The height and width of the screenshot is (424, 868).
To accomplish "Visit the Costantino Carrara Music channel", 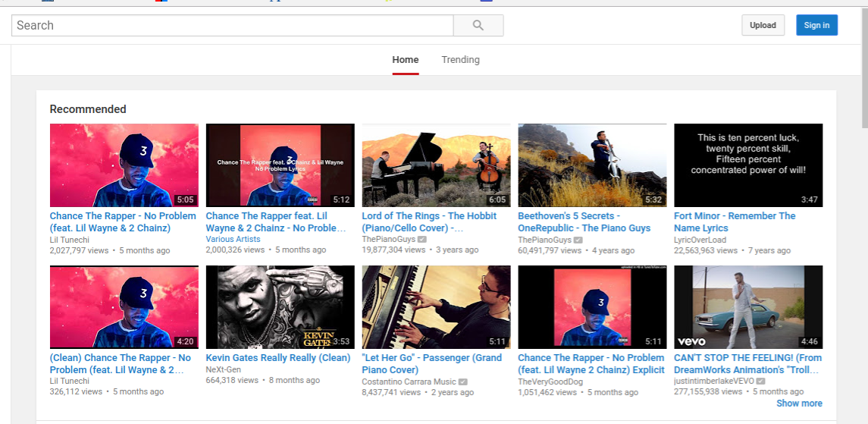I will [x=409, y=382].
